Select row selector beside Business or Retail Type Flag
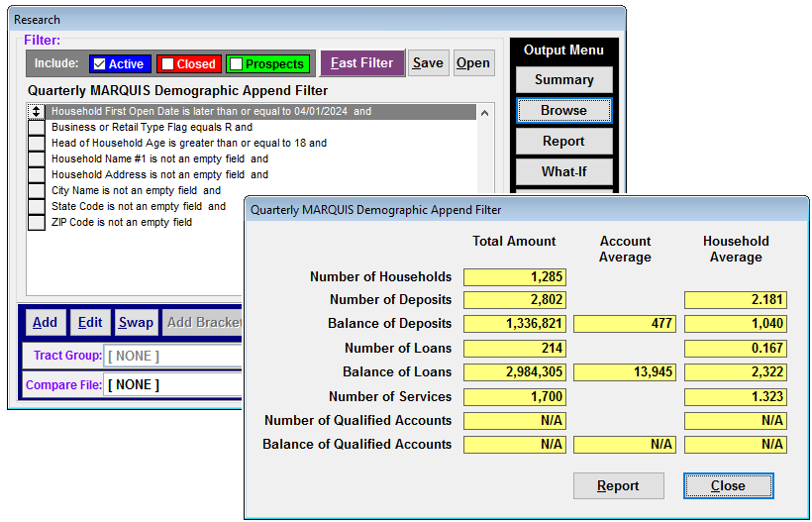The height and width of the screenshot is (522, 812). 36,127
